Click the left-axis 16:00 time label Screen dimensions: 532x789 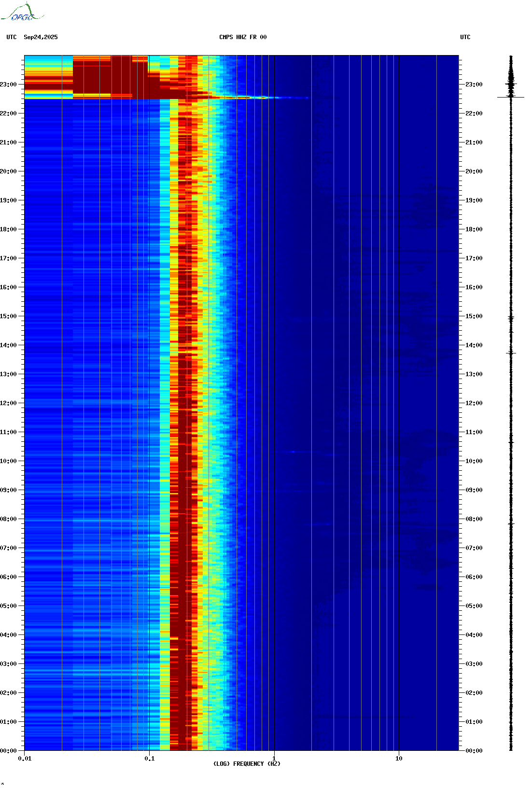(8, 287)
